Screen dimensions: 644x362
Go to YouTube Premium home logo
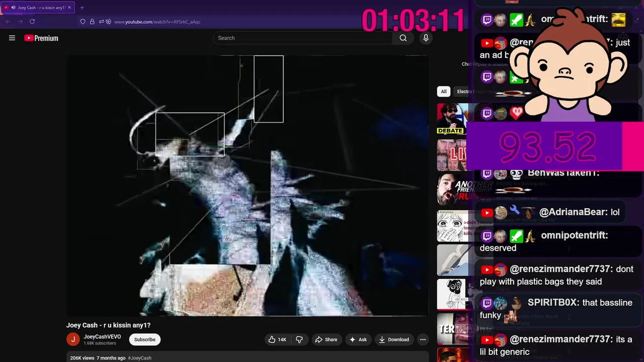(41, 38)
